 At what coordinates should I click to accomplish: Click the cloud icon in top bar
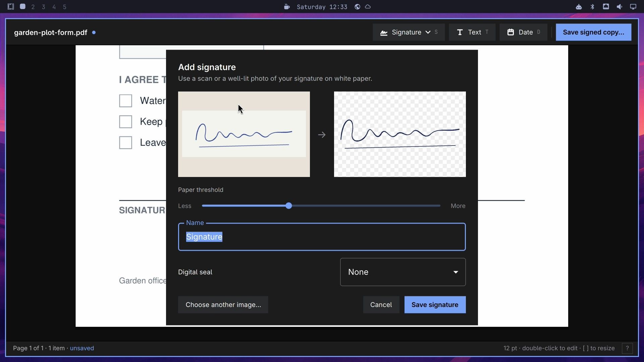tap(368, 7)
